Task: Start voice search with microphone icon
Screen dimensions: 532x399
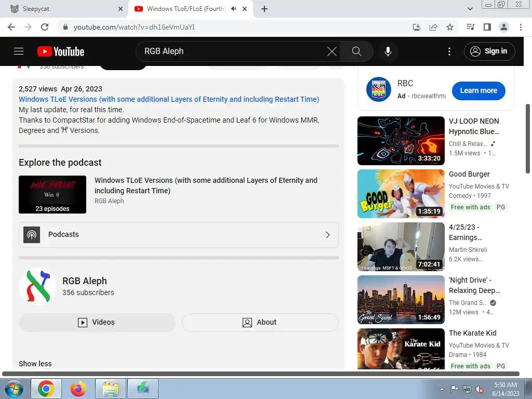Action: [388, 51]
